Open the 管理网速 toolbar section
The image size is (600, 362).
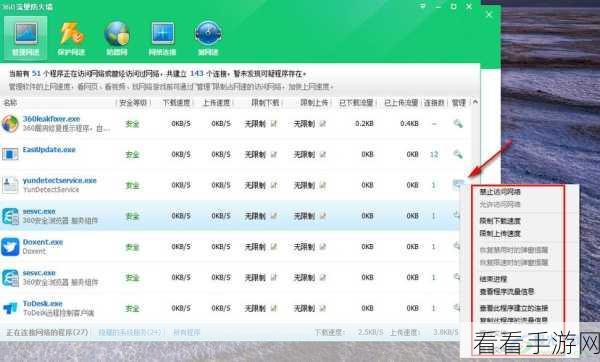click(x=25, y=38)
